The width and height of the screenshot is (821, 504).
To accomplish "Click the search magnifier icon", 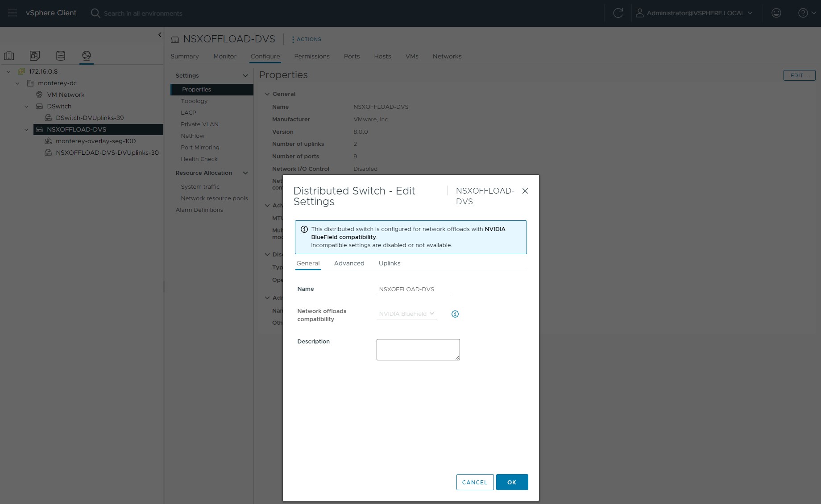I will pyautogui.click(x=95, y=13).
